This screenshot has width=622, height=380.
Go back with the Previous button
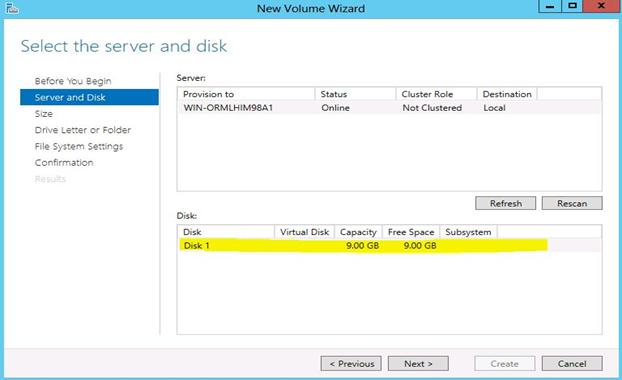[351, 363]
